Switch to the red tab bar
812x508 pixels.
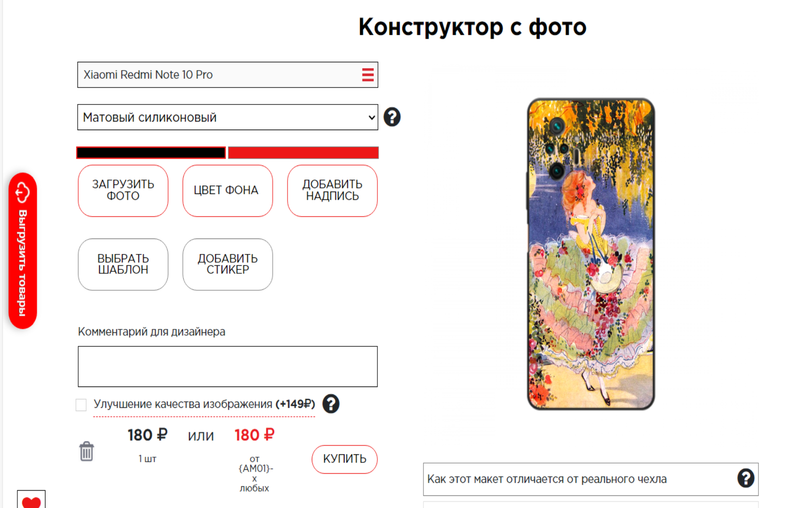pyautogui.click(x=303, y=153)
